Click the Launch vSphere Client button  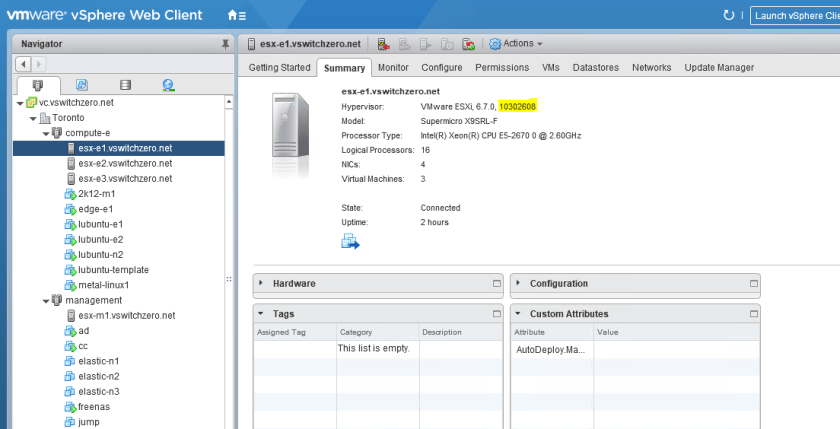(795, 16)
